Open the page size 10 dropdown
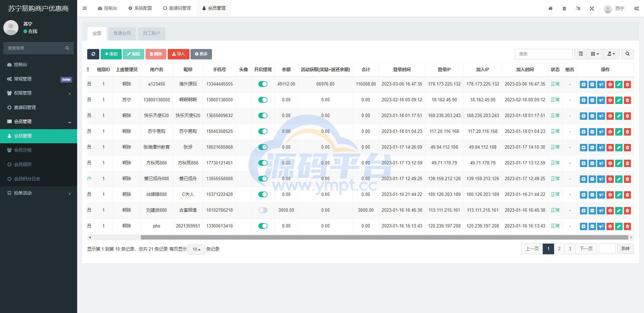Viewport: 644px width, 313px height. (196, 249)
